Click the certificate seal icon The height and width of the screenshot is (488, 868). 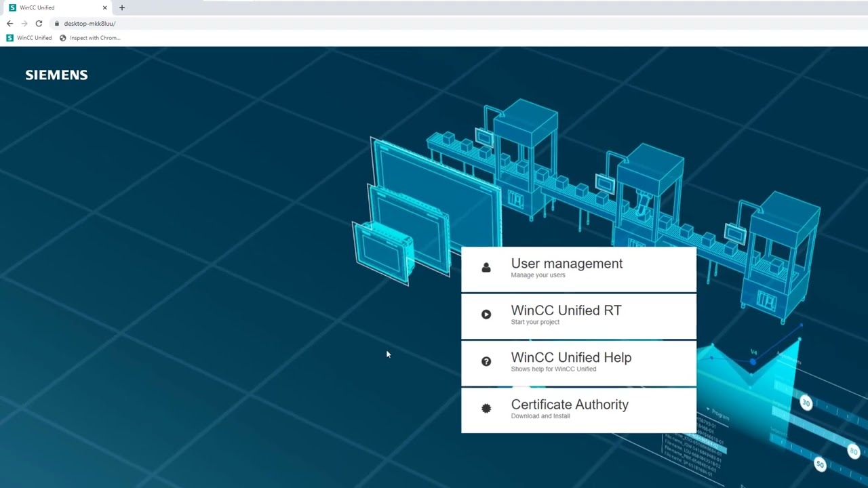pyautogui.click(x=486, y=408)
